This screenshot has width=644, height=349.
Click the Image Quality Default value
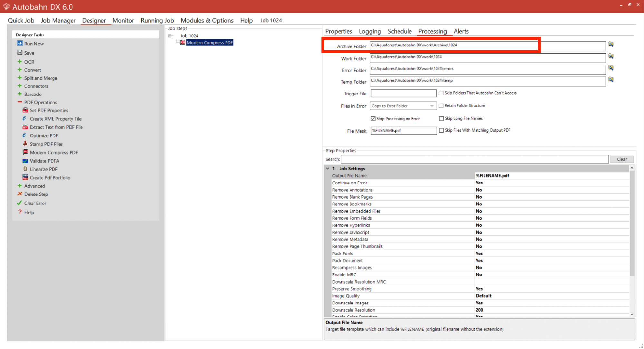point(483,296)
